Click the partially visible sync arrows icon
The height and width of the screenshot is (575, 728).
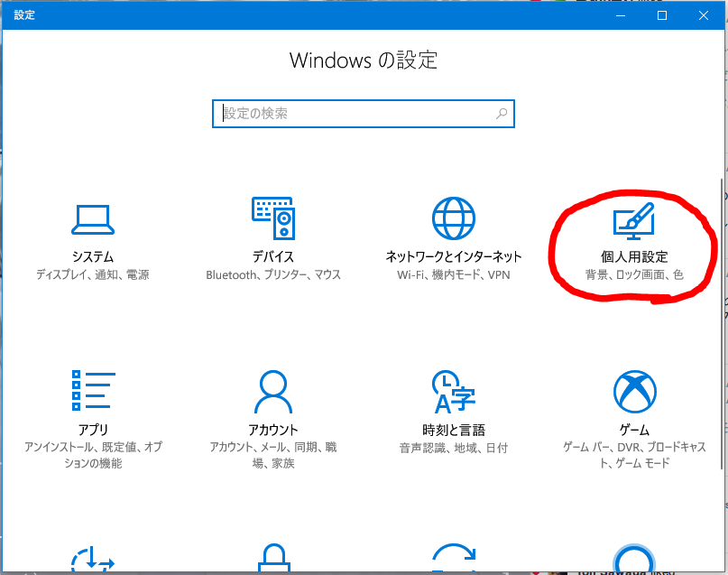click(x=454, y=557)
